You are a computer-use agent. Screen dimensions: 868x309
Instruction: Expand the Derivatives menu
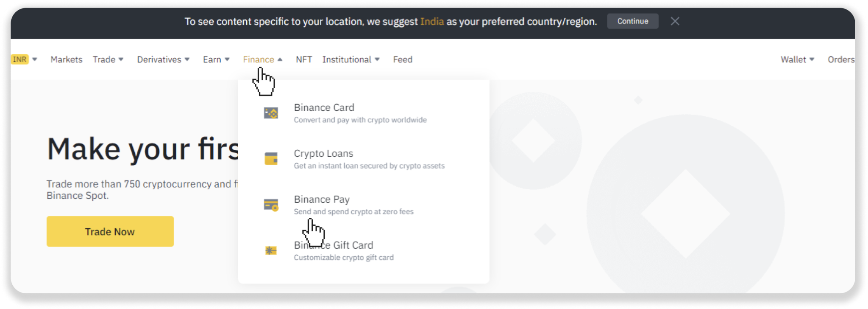point(163,59)
